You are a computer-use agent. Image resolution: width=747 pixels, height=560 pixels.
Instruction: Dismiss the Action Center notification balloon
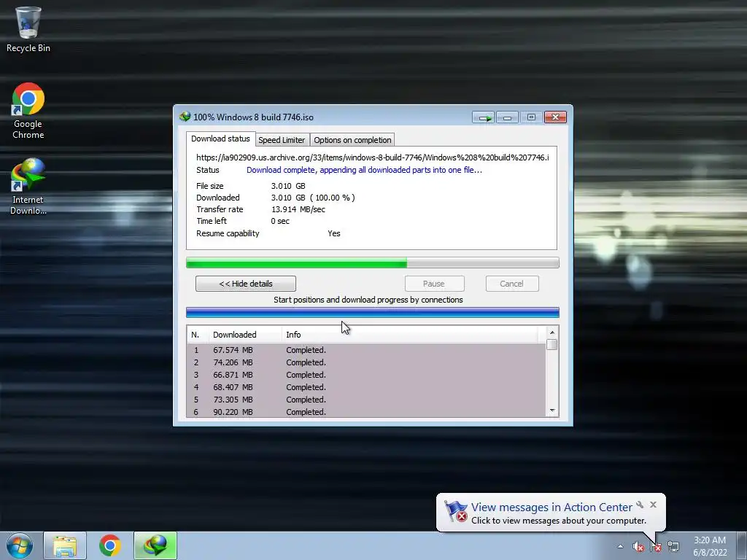click(653, 505)
